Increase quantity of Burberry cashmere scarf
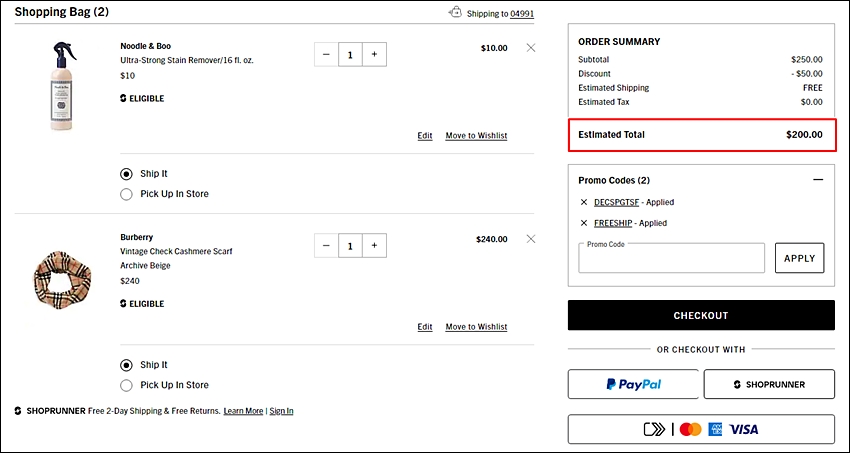Viewport: 850px width, 453px height. (x=374, y=245)
